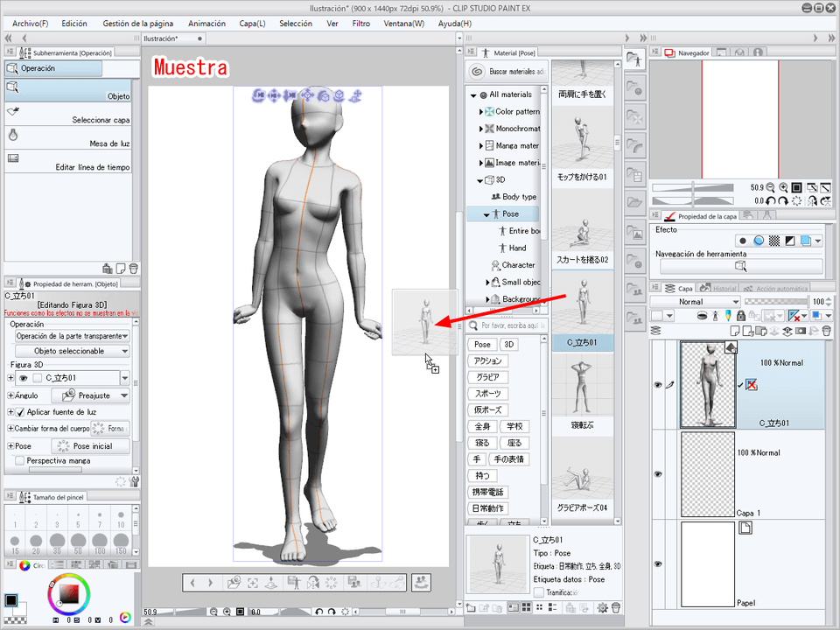Open the Preajuste angle dropdown

[124, 395]
